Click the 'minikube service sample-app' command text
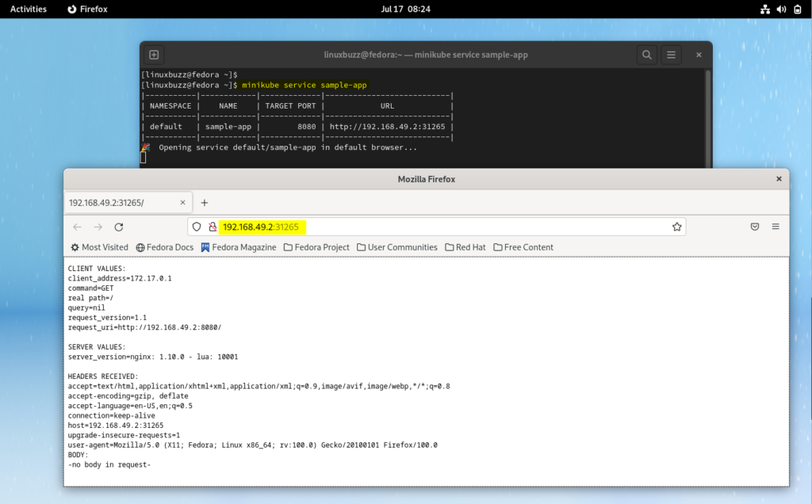812x504 pixels. (x=304, y=85)
